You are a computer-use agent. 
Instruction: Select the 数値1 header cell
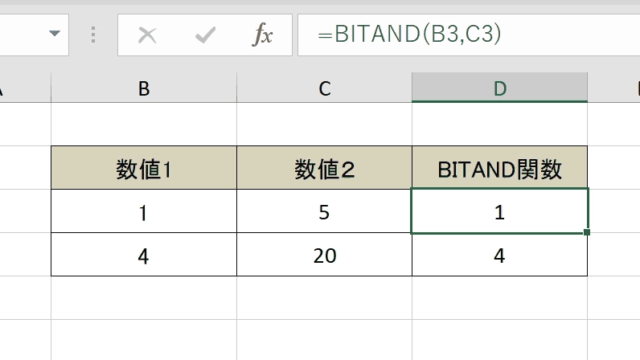pyautogui.click(x=144, y=168)
